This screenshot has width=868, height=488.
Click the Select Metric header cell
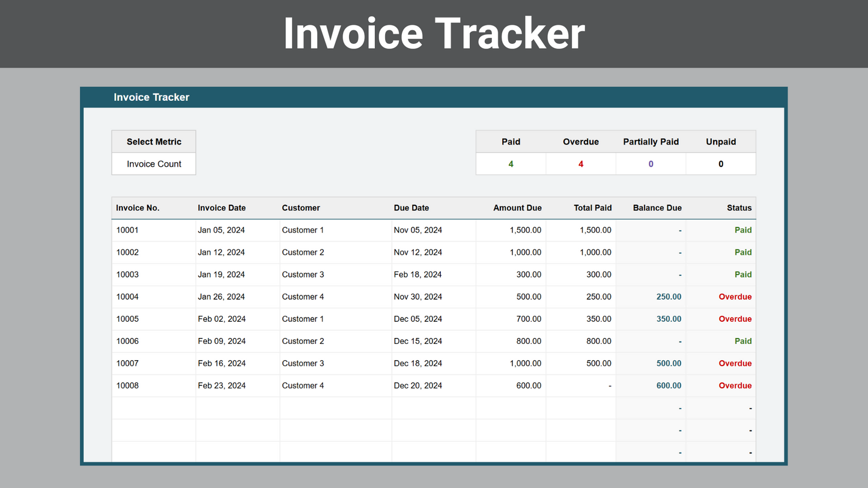[x=154, y=142]
